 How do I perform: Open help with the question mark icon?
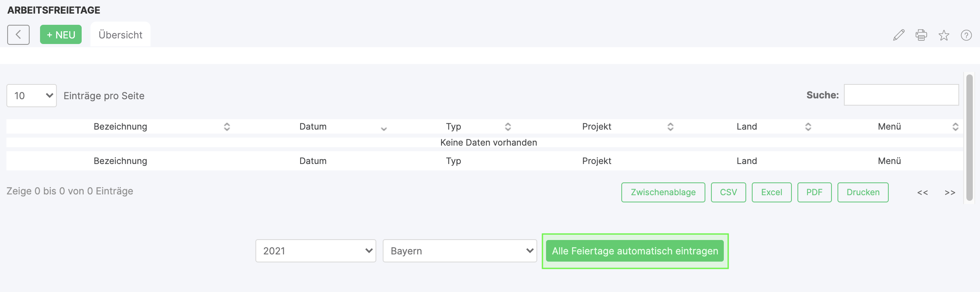tap(966, 35)
